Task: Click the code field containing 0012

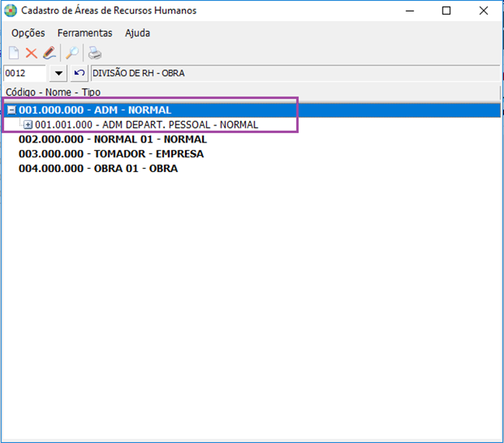Action: point(25,73)
